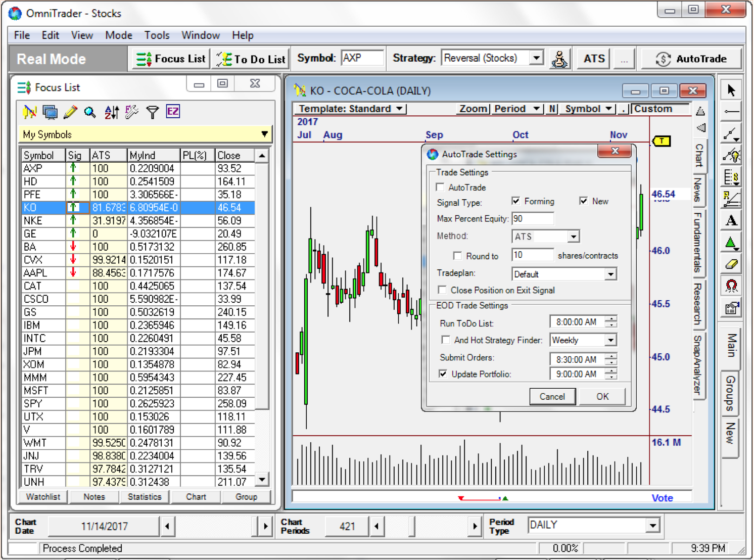Open the chart Period dropdown
The image size is (754, 560).
pos(517,109)
